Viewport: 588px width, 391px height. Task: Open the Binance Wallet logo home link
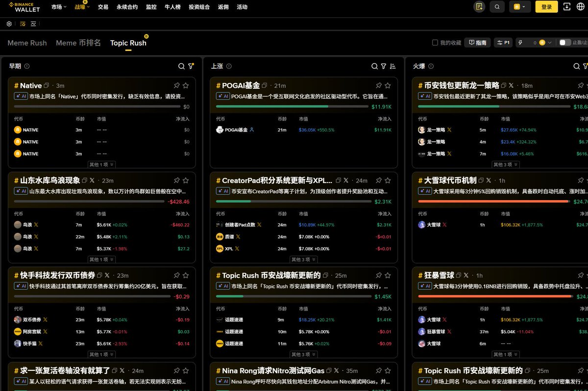pos(24,7)
